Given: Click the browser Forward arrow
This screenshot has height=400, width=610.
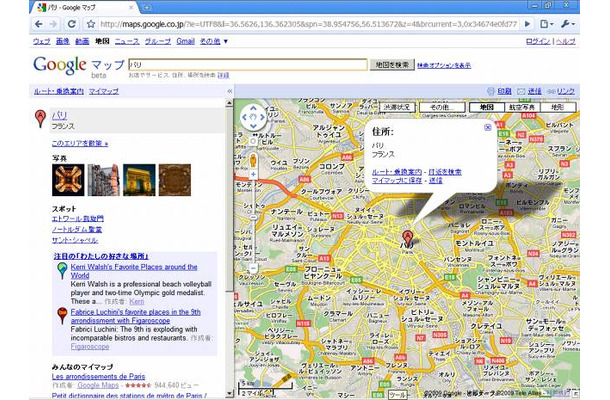Looking at the screenshot, I should (x=53, y=24).
